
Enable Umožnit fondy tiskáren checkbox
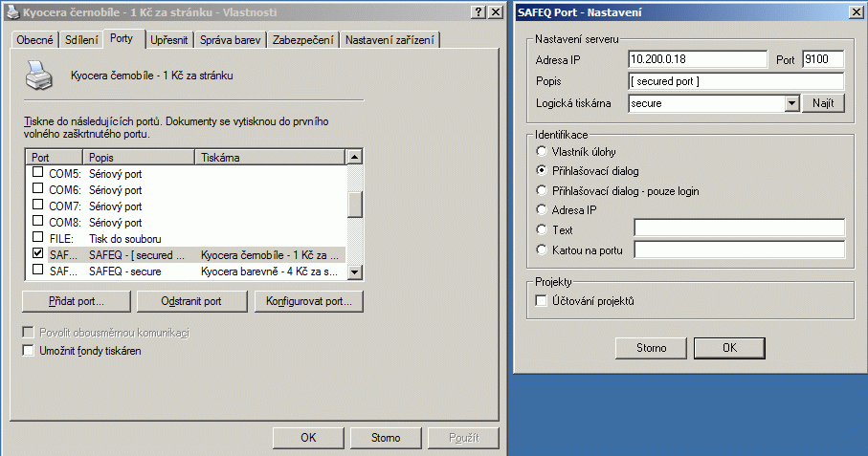tap(29, 351)
